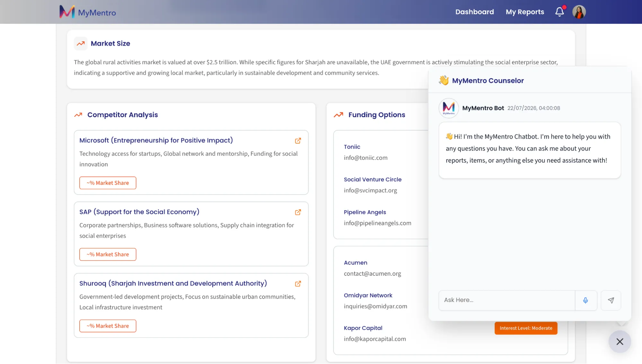The width and height of the screenshot is (642, 364).
Task: Click the bot timestamp 22/07/2026, 04:00:08
Action: click(x=533, y=108)
